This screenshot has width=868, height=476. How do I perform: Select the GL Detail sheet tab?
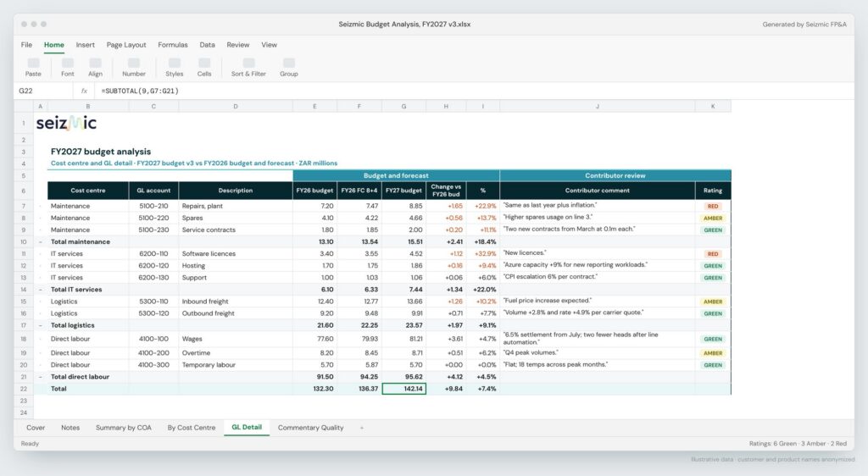click(x=247, y=428)
